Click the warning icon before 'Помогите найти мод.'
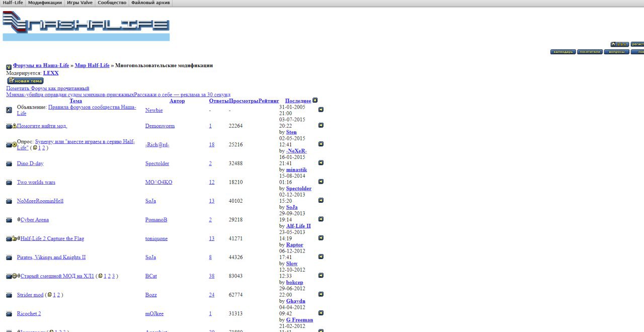The width and height of the screenshot is (644, 332). [15, 126]
